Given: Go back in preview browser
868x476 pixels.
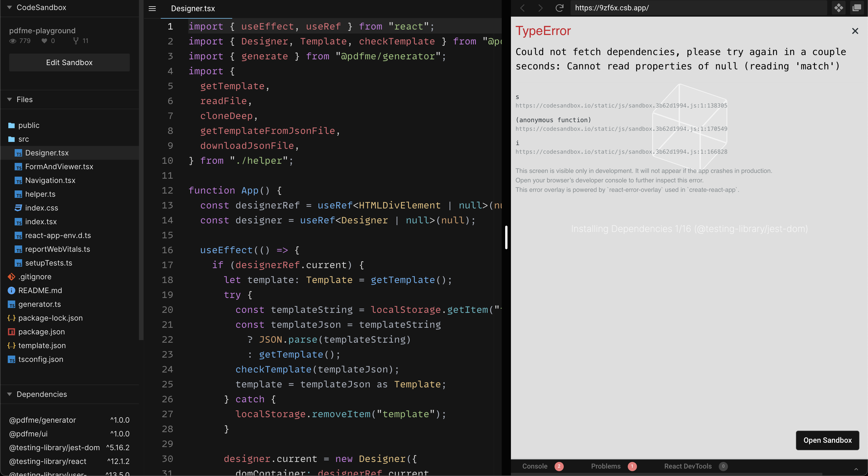Looking at the screenshot, I should coord(523,8).
